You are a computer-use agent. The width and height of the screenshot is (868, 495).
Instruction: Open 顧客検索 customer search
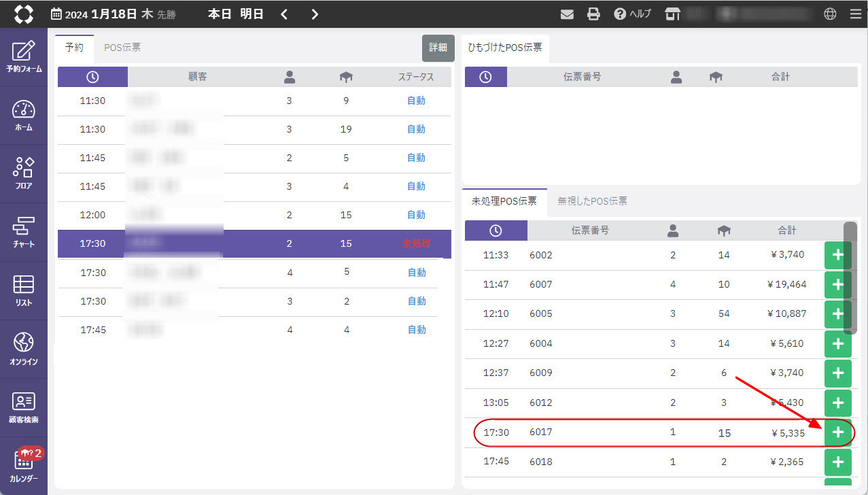click(x=24, y=407)
